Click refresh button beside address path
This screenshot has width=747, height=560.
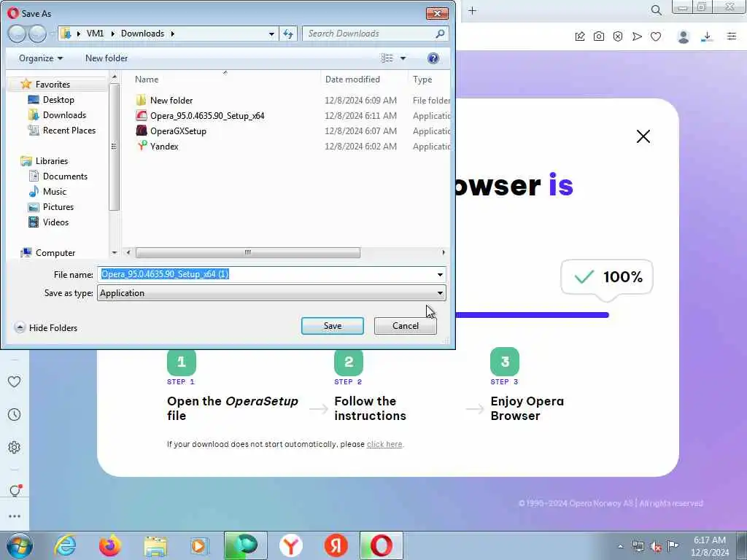tap(288, 34)
